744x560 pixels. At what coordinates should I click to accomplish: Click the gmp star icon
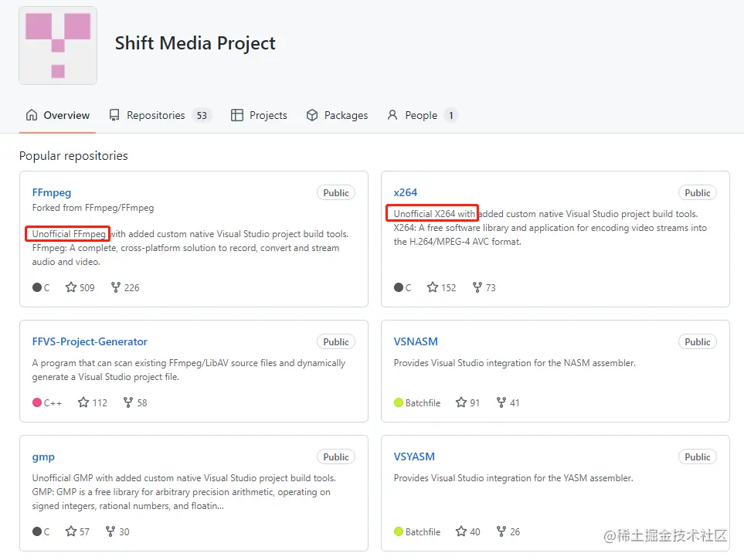click(71, 531)
